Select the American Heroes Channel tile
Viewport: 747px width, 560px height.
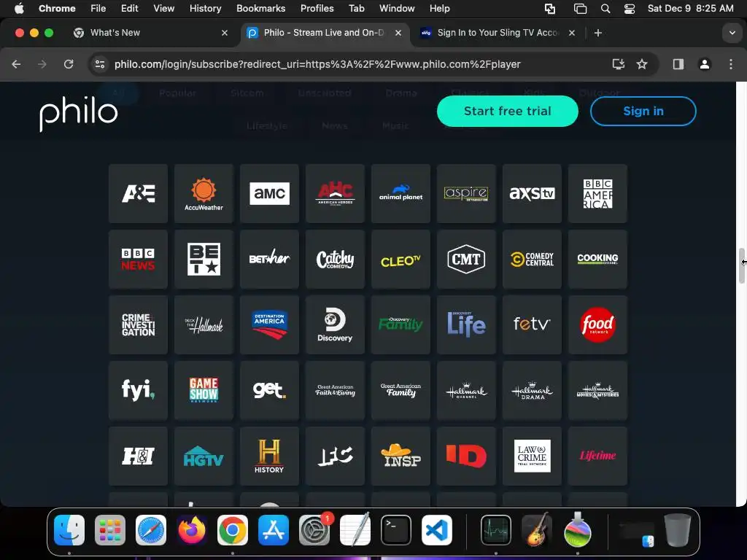(x=336, y=193)
